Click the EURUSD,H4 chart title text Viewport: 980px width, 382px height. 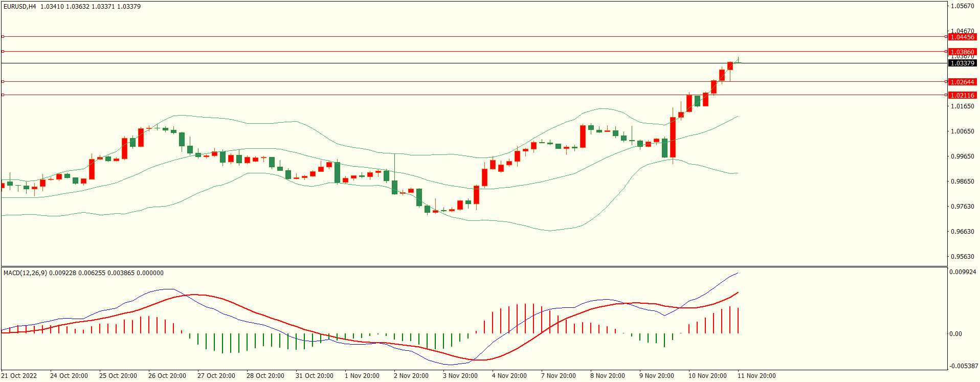click(x=20, y=7)
